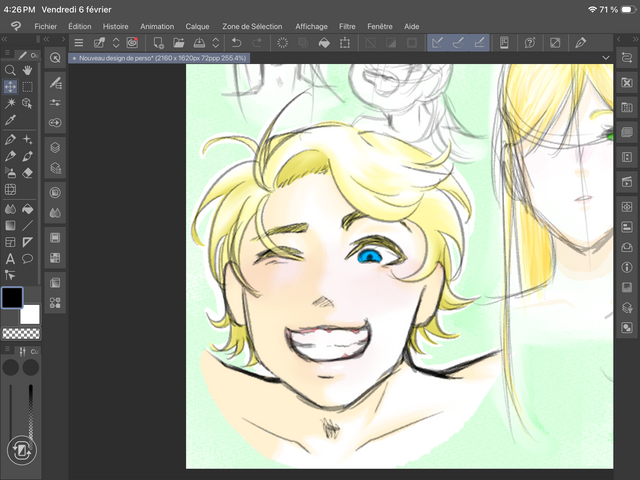Click the Undo arrow in command bar
Viewport: 640px width, 480px height.
click(236, 43)
